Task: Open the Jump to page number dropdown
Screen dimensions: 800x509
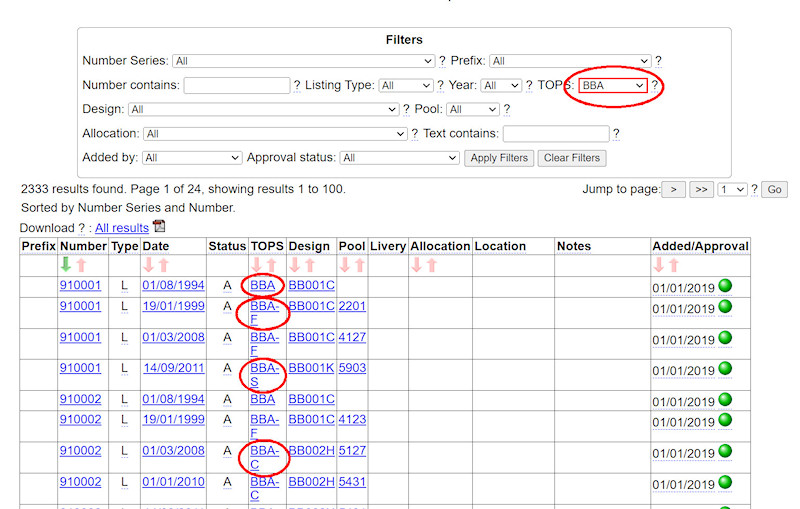Action: coord(733,189)
